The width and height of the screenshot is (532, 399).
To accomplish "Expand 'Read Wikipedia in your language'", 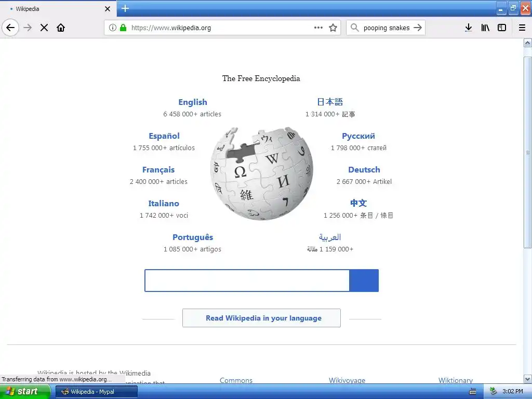I will 261,318.
